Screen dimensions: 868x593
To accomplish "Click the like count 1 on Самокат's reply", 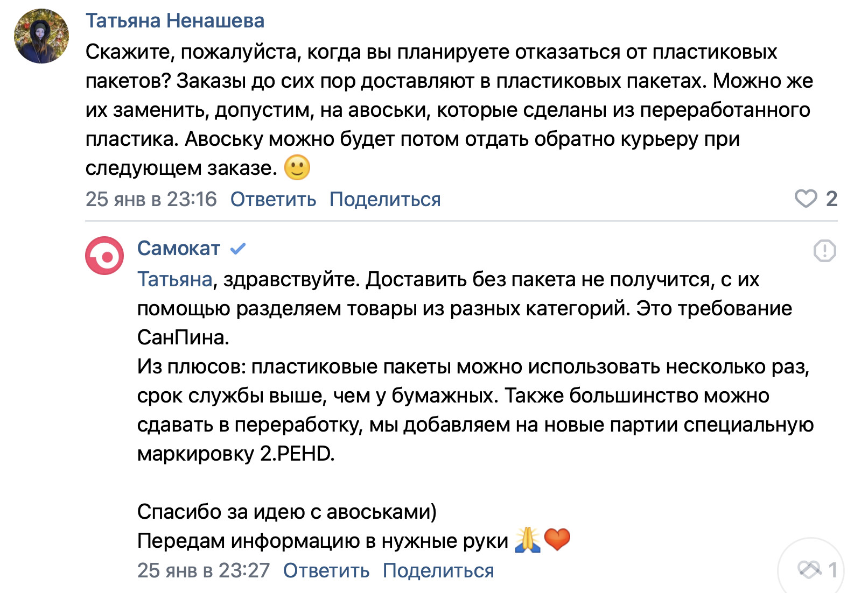I will (x=832, y=569).
